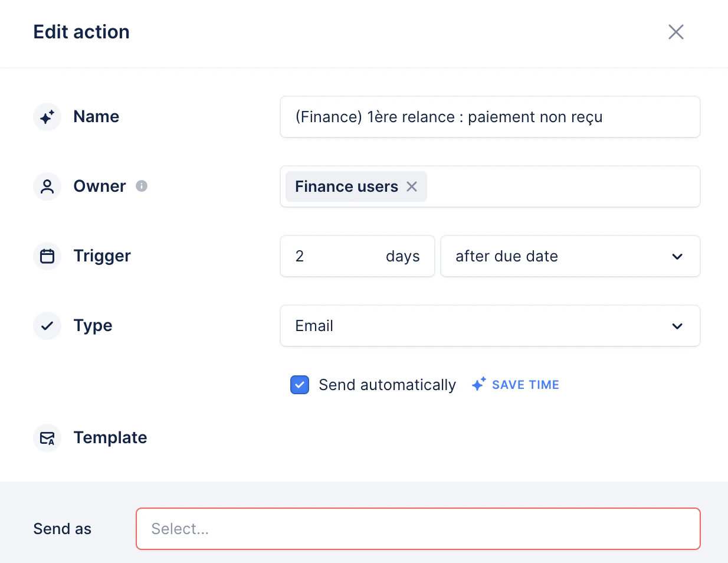Click the envelope icon beside Template
This screenshot has height=563, width=728.
[47, 438]
